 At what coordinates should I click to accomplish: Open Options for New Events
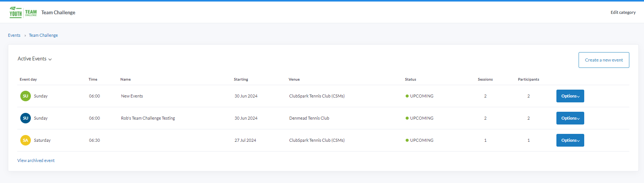click(x=570, y=96)
